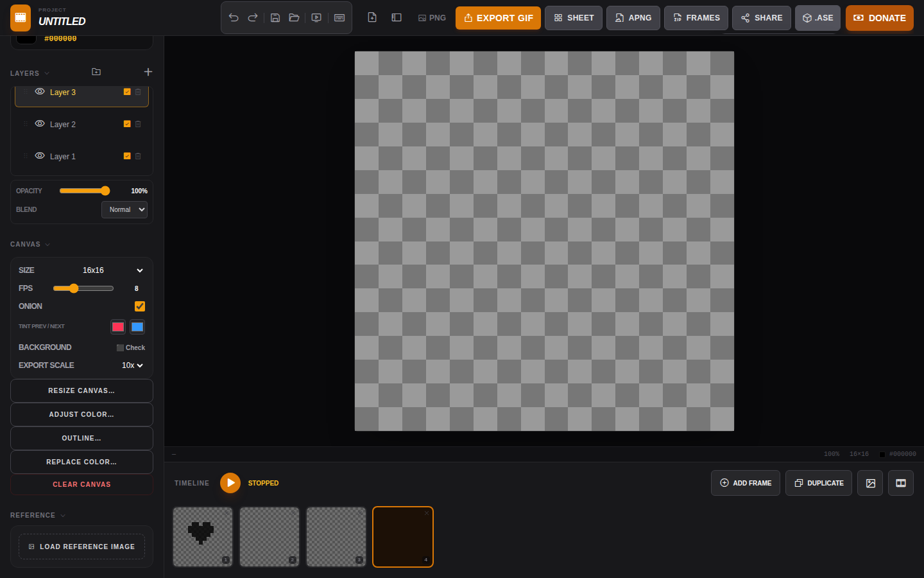Click the redo arrow icon

tap(253, 18)
